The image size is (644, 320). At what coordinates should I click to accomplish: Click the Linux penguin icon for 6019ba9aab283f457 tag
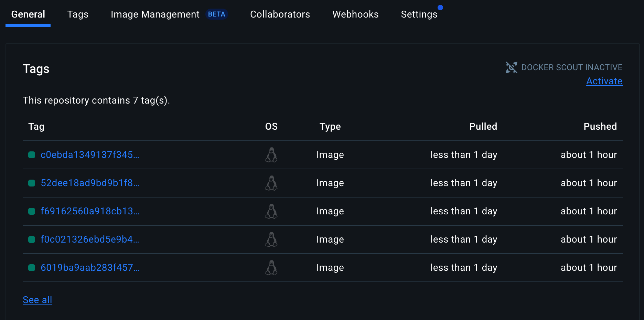pos(271,268)
